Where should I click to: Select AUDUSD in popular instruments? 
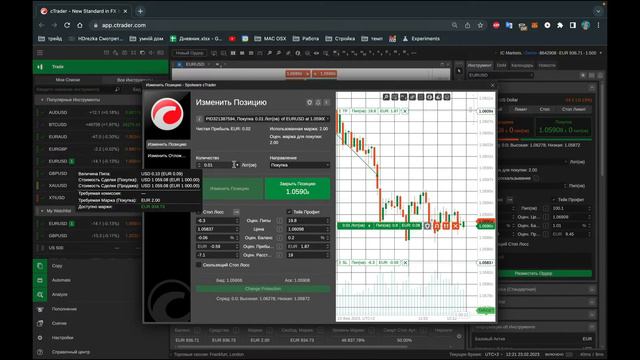[58, 112]
